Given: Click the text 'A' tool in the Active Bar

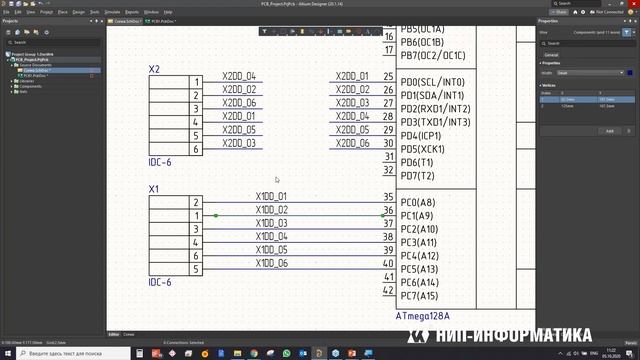Looking at the screenshot, I should pos(367,31).
